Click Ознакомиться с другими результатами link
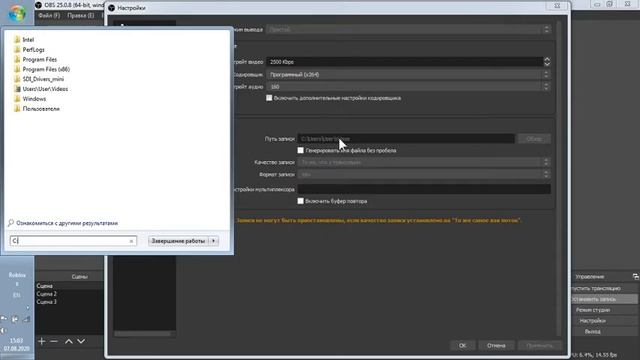The width and height of the screenshot is (640, 360). (x=67, y=223)
